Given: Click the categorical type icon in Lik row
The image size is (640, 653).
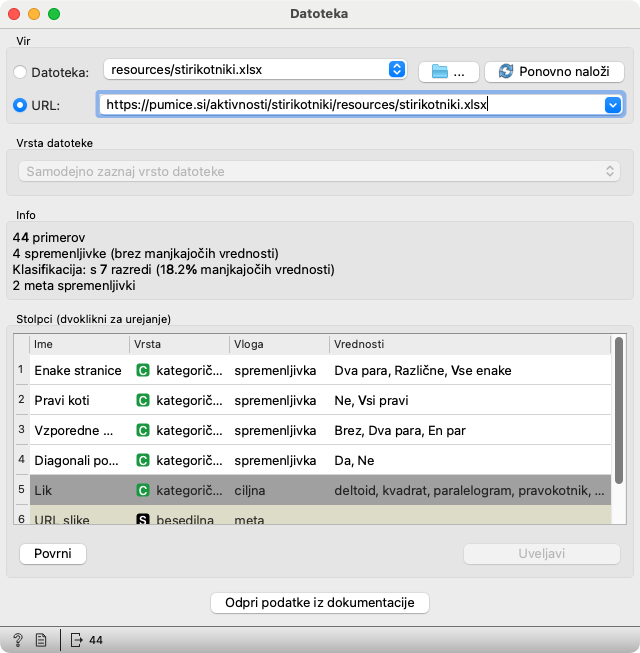Looking at the screenshot, I should click(143, 491).
